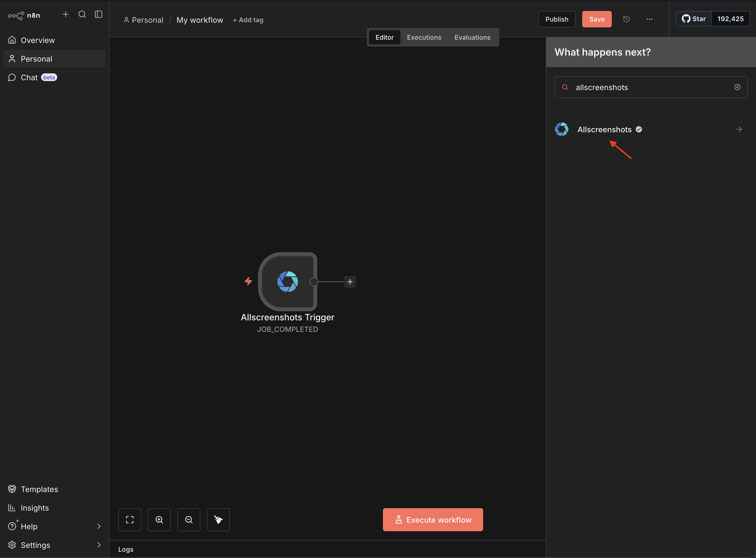
Task: Click the Publish button
Action: click(x=557, y=19)
